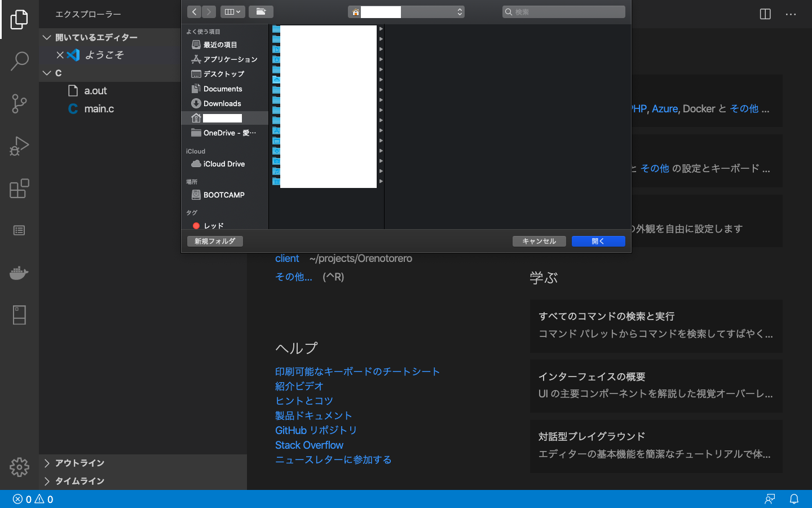Open the folder location combo box
812x508 pixels.
(406, 12)
